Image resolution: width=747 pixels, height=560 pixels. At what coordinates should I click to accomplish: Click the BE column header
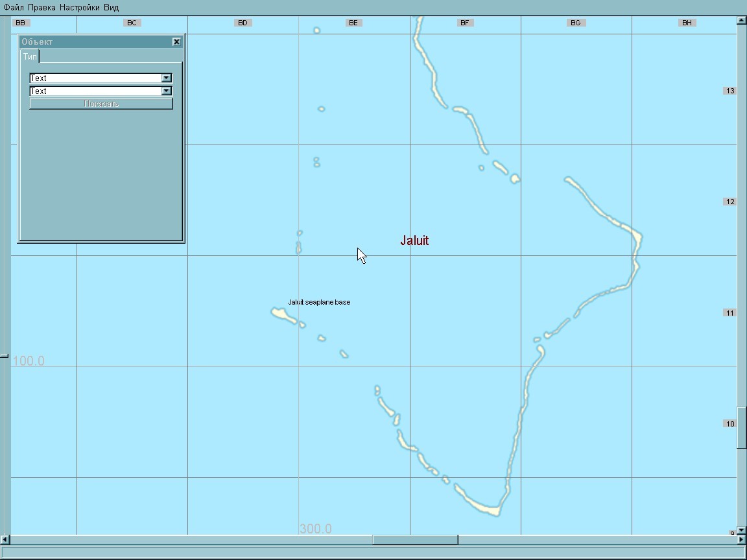pos(353,23)
